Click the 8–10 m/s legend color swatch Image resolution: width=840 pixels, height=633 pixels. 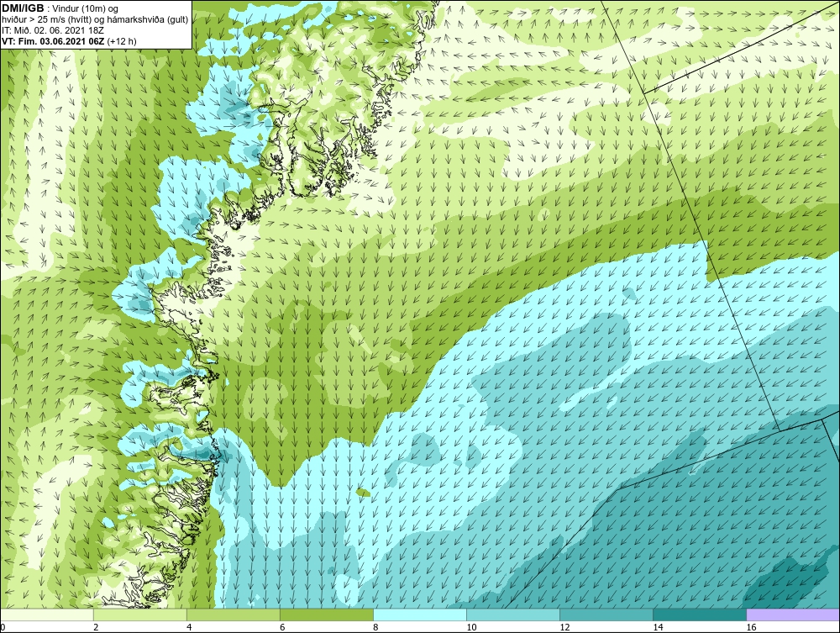tap(420, 615)
